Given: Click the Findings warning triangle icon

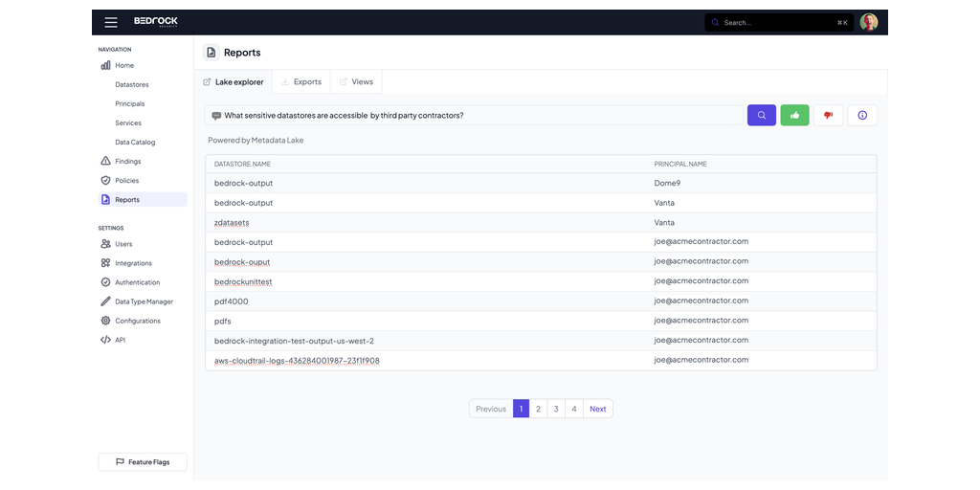Looking at the screenshot, I should click(x=105, y=161).
